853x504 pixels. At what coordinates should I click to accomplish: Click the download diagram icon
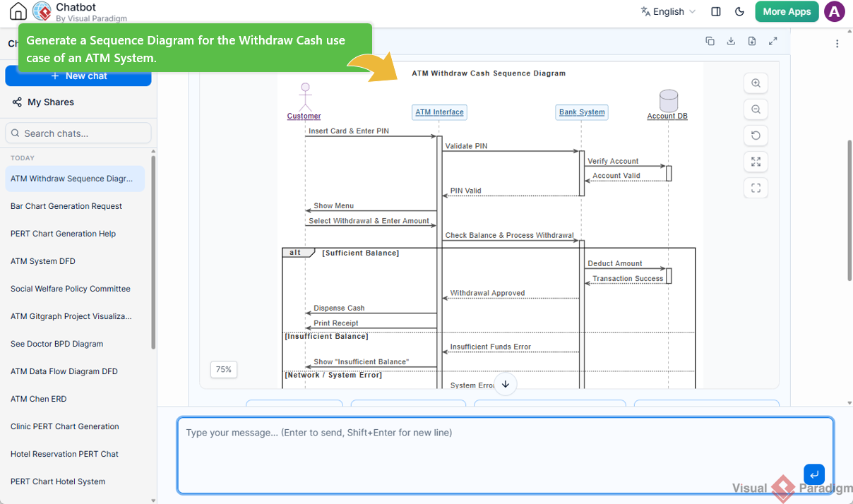click(x=731, y=41)
